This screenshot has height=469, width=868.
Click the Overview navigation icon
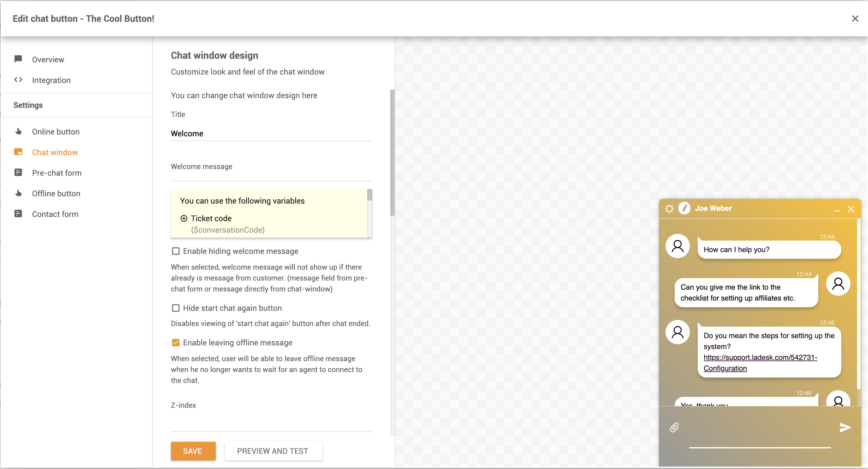point(18,59)
